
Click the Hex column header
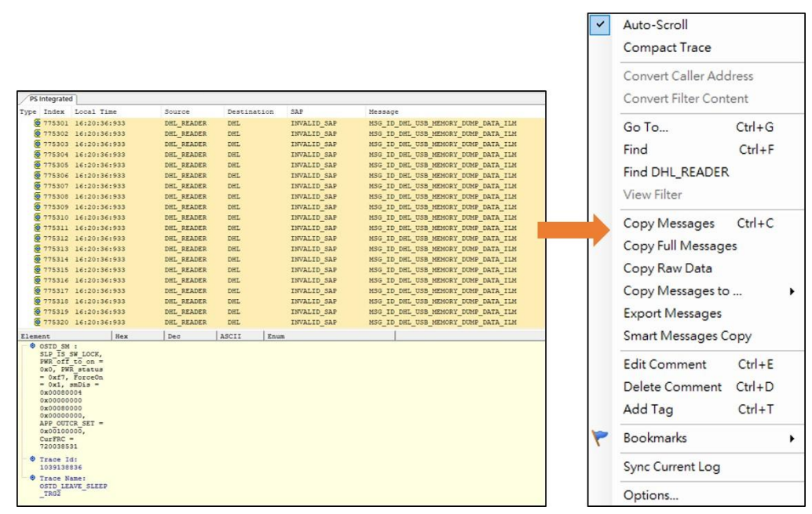[x=122, y=337]
